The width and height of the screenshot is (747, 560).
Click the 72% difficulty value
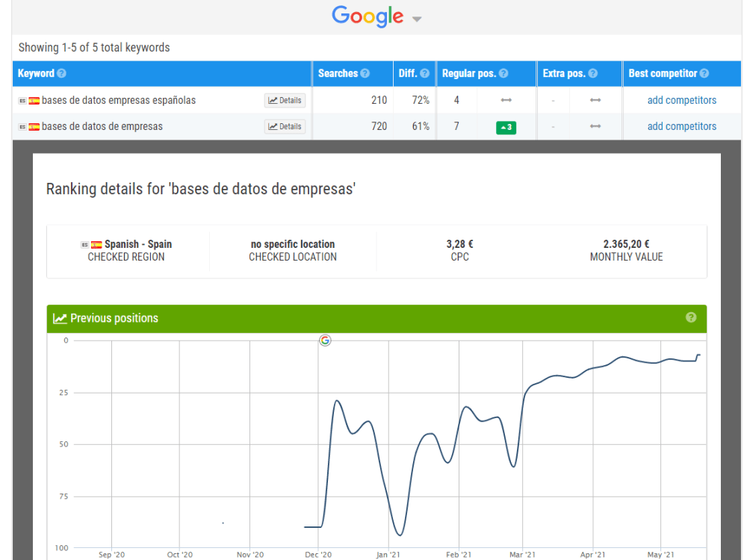coord(421,101)
